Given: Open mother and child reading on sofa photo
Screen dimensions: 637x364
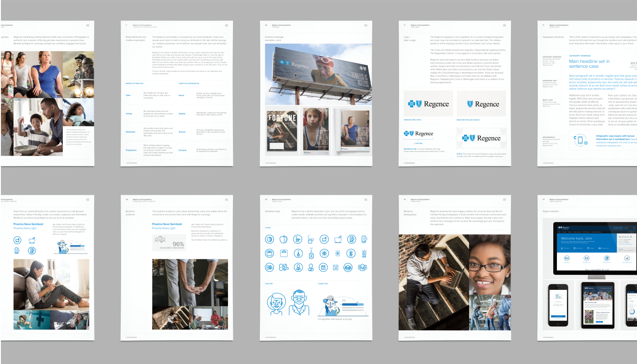Looking at the screenshot, I should (x=51, y=284).
